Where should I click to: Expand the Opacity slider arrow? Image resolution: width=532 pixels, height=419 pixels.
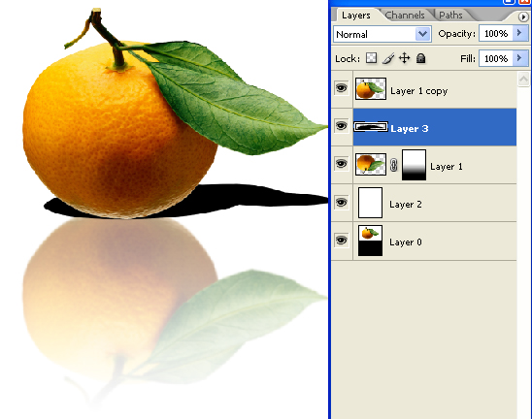[x=519, y=33]
